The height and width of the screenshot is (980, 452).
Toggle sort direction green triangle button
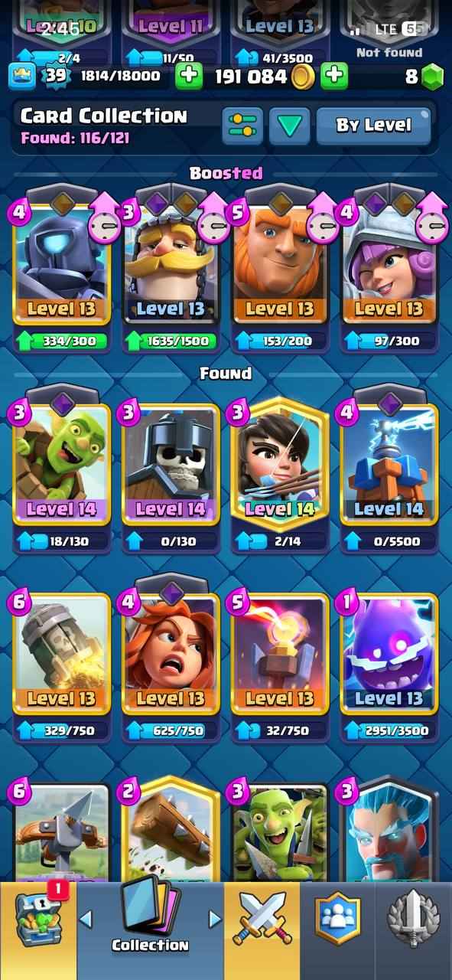coord(289,126)
